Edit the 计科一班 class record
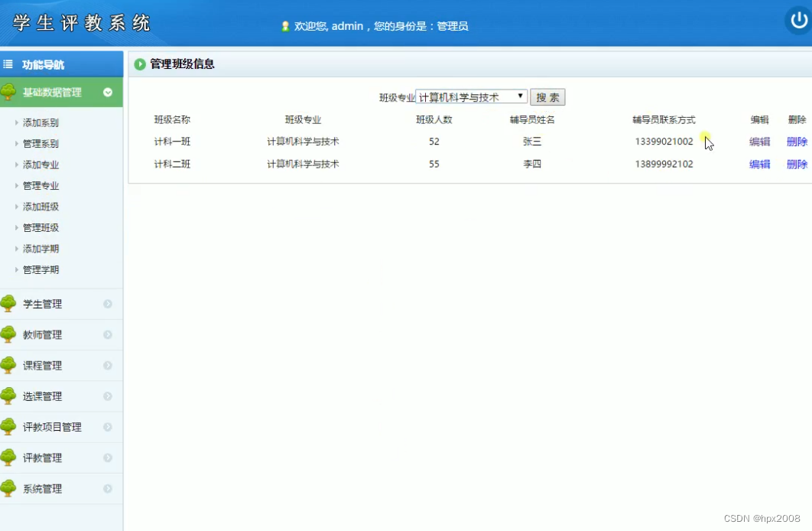812x531 pixels. click(x=759, y=142)
